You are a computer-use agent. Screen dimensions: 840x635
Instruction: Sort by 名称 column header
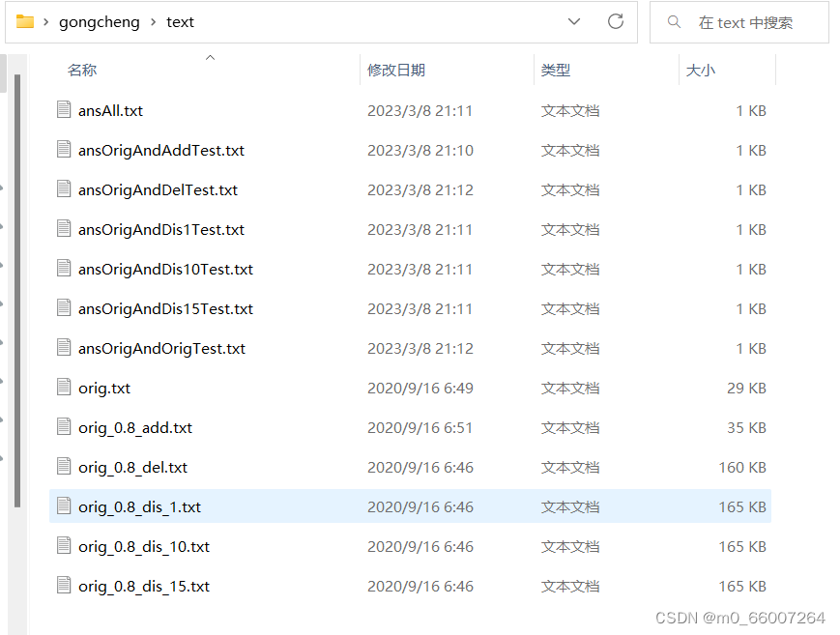coord(82,71)
